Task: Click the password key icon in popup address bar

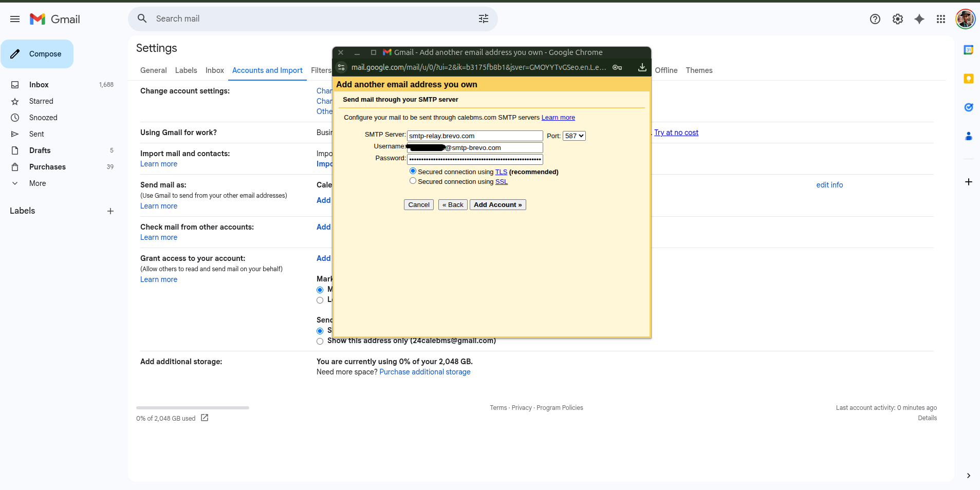Action: point(617,67)
